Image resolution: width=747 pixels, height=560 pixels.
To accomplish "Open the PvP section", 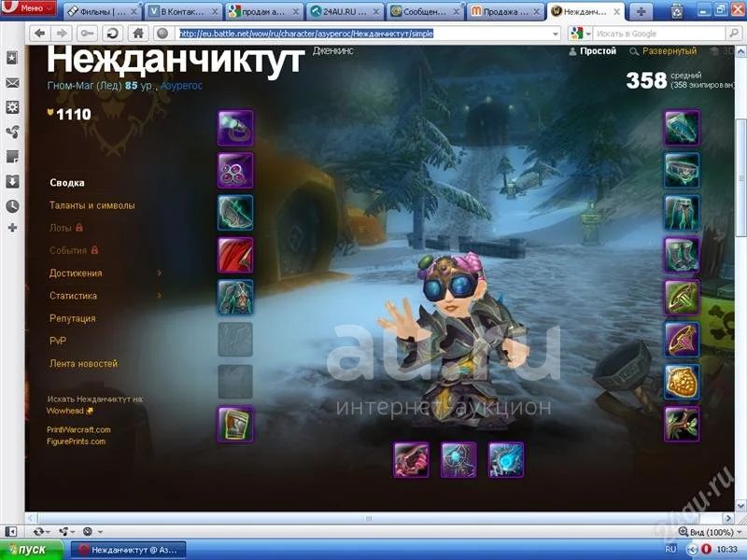I will 58,341.
